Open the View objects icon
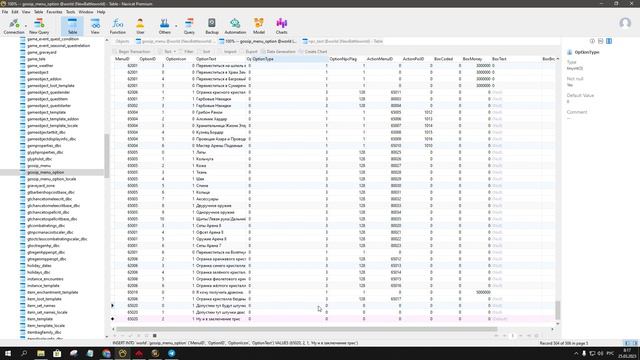The width and height of the screenshot is (640, 360). click(x=95, y=26)
